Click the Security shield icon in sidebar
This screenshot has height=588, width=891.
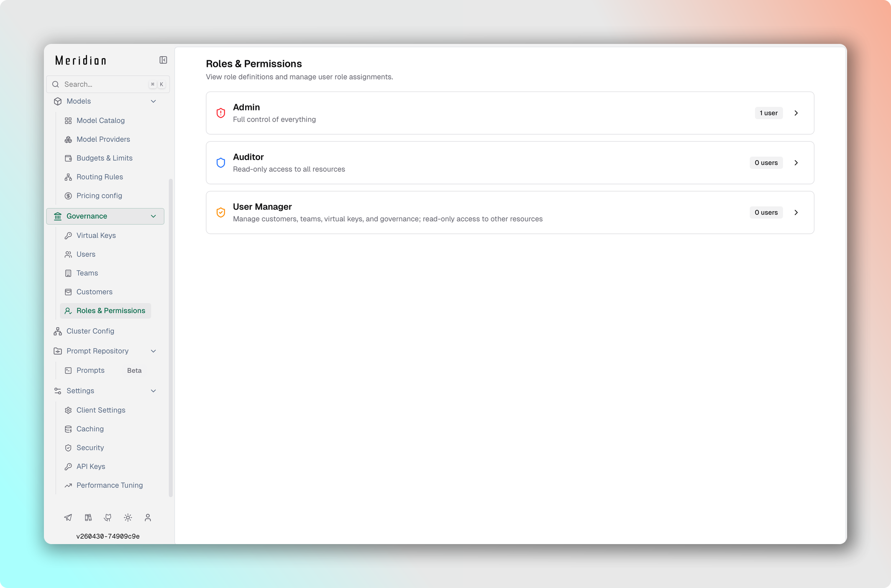click(68, 448)
